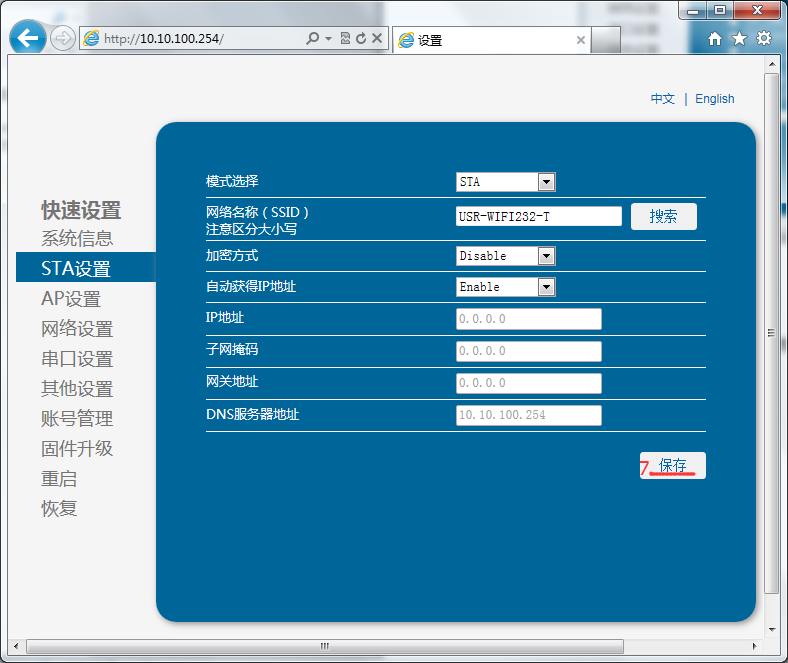Open 系统信息 in the sidebar menu

[x=77, y=239]
